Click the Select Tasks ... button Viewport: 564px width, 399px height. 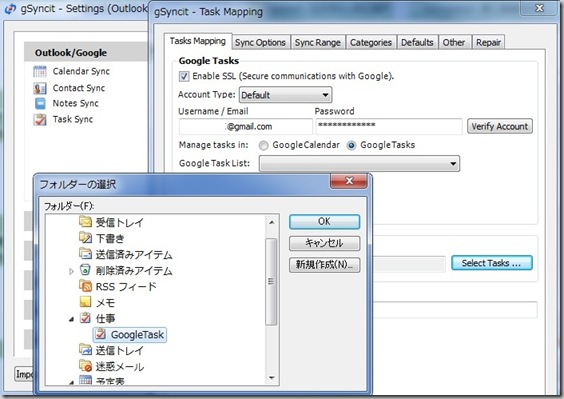point(492,263)
